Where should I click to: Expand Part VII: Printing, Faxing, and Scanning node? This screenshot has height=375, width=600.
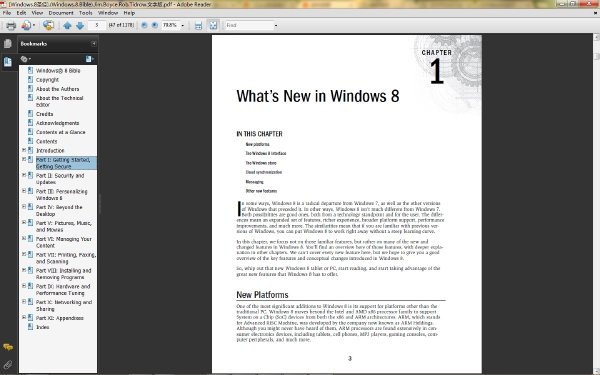click(x=24, y=254)
